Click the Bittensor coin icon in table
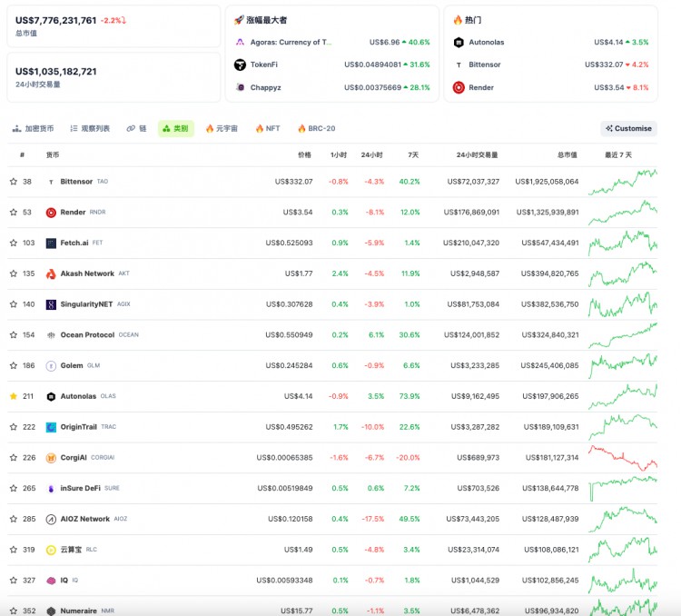 pos(51,182)
